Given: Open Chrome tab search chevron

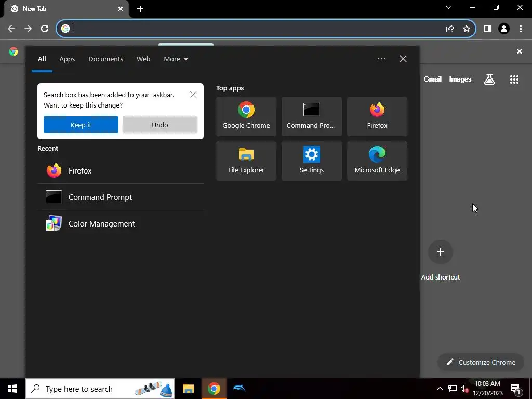Looking at the screenshot, I should (x=448, y=7).
